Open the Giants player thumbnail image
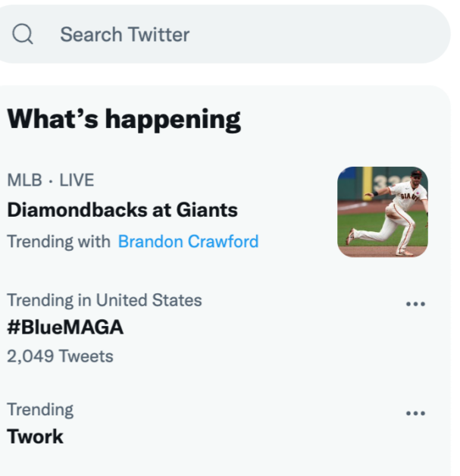The height and width of the screenshot is (476, 460). click(383, 212)
